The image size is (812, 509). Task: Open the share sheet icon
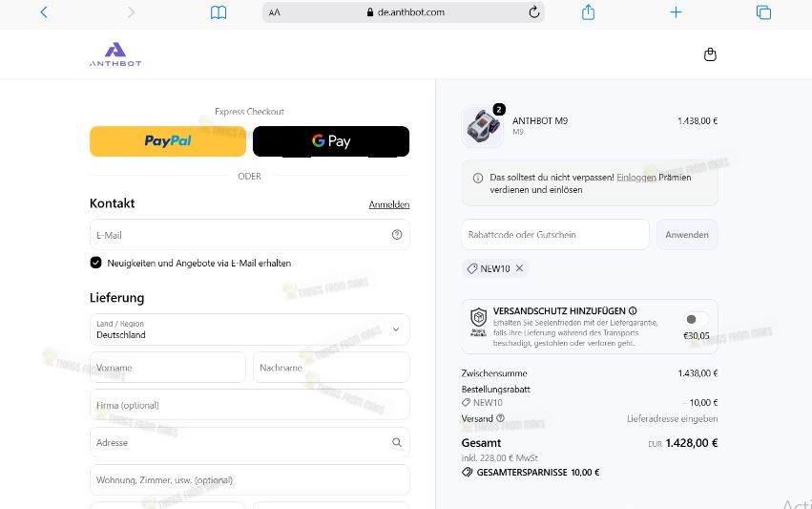[589, 11]
